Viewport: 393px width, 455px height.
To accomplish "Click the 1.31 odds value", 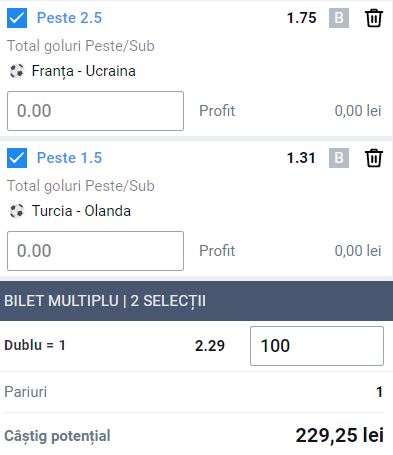I will coord(301,158).
